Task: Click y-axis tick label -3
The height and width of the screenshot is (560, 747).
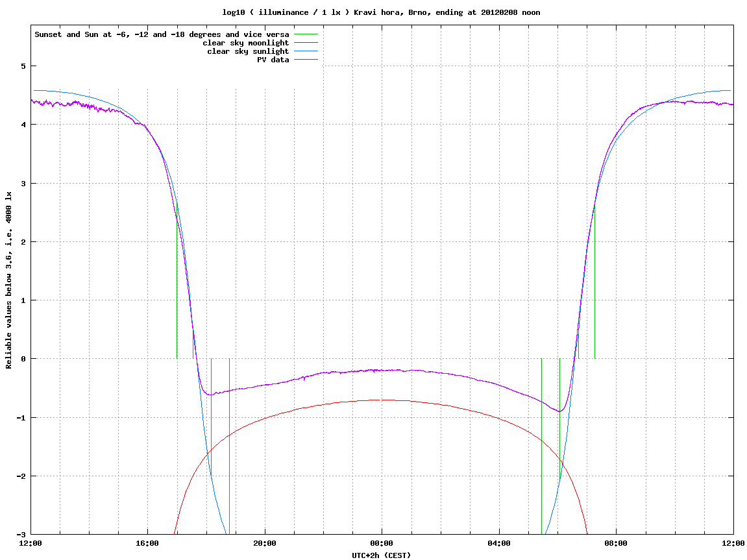Action: 21,535
